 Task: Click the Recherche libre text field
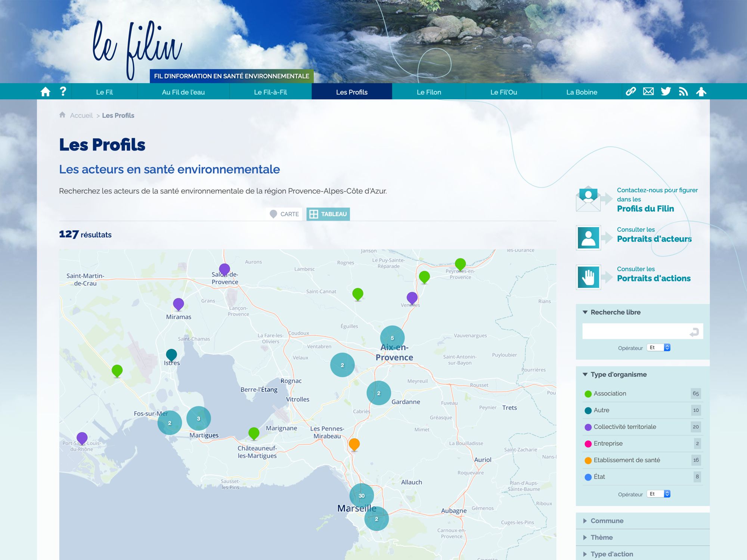(x=635, y=332)
